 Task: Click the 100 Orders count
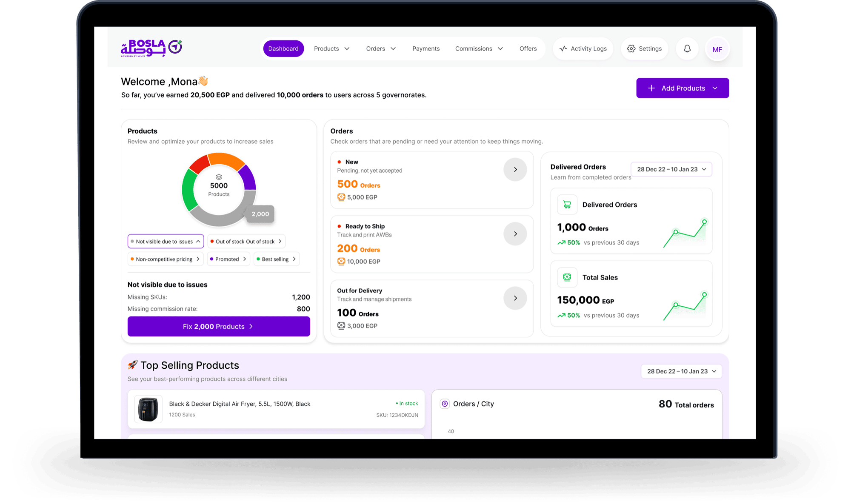pos(357,313)
